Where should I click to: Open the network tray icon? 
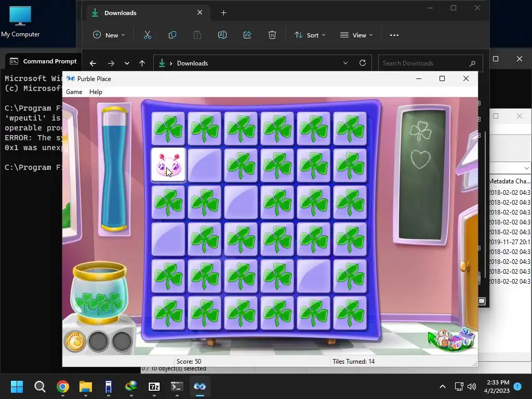point(459,387)
